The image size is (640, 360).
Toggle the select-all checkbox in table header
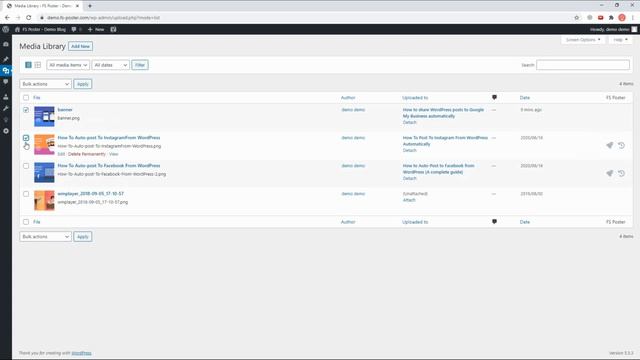pos(26,98)
